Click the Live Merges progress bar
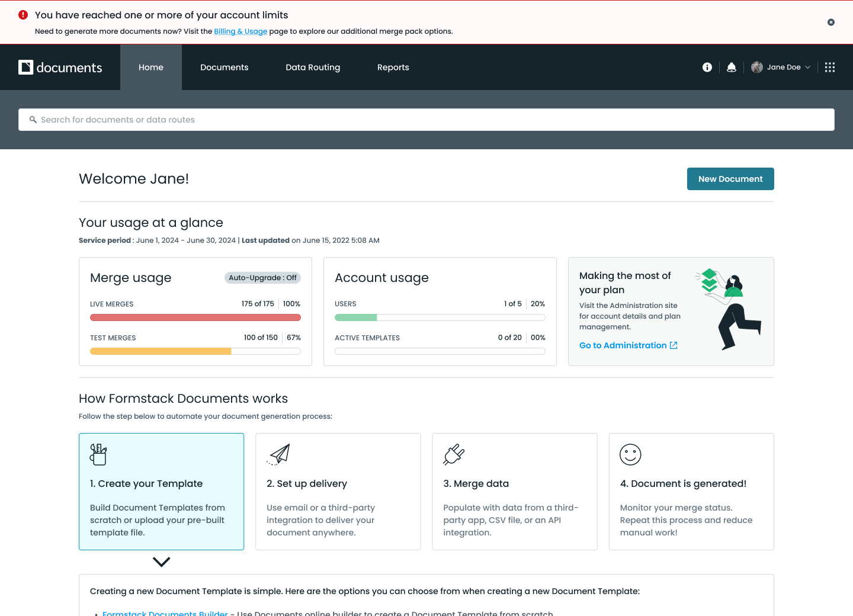The image size is (853, 616). tap(195, 317)
